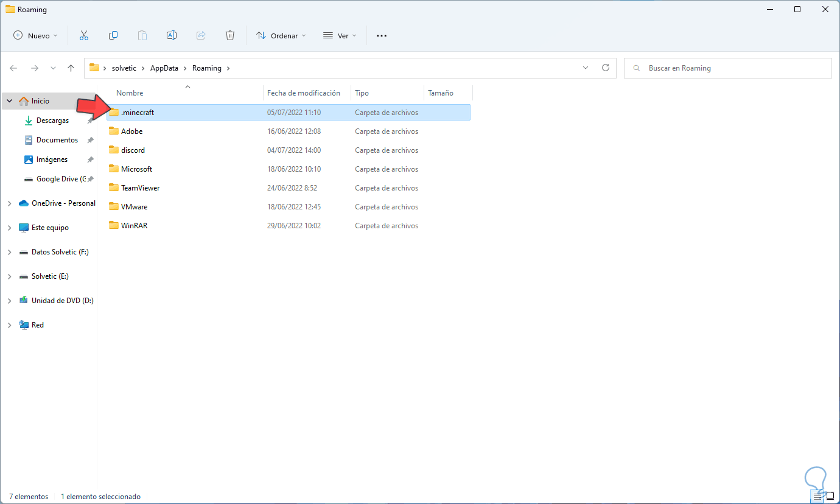
Task: Select the discord folder icon
Action: [114, 150]
